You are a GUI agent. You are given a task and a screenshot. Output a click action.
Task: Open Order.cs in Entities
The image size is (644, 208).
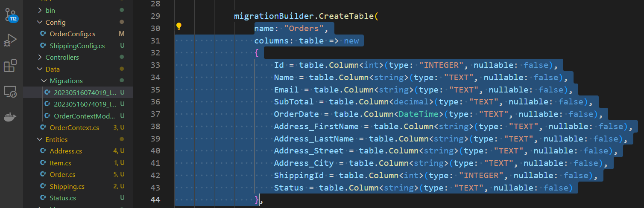[62, 174]
